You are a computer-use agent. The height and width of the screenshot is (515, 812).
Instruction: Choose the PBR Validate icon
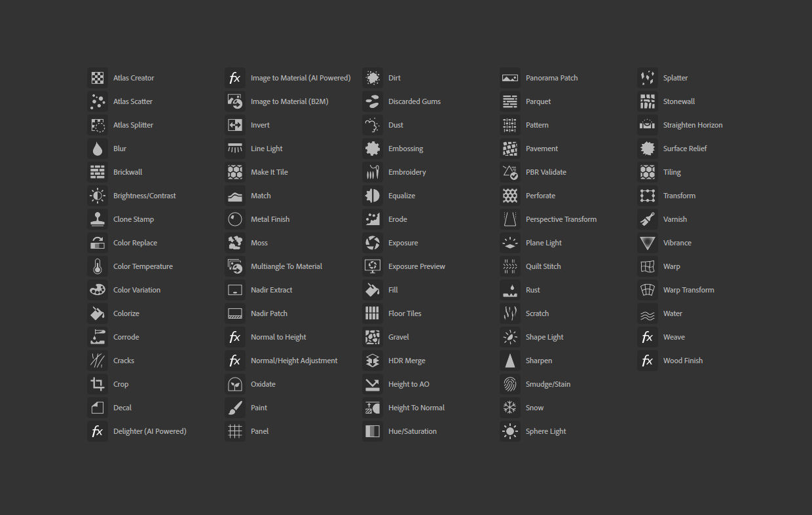tap(510, 172)
